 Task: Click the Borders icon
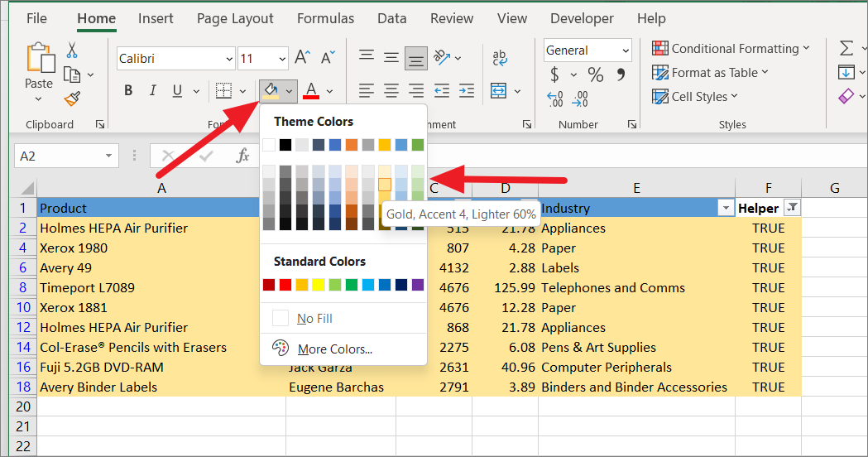coord(223,91)
